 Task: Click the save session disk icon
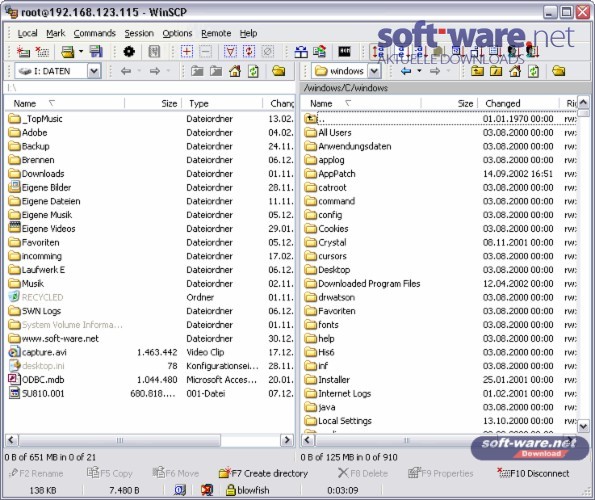(96, 51)
